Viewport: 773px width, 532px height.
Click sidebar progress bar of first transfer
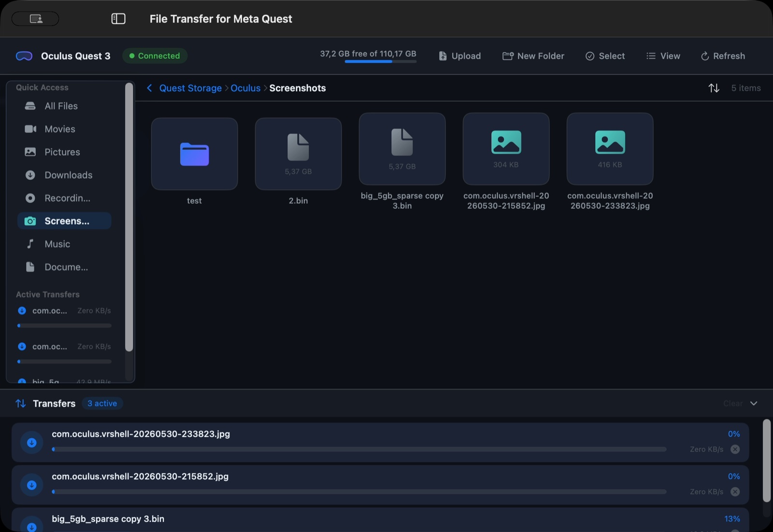point(64,326)
